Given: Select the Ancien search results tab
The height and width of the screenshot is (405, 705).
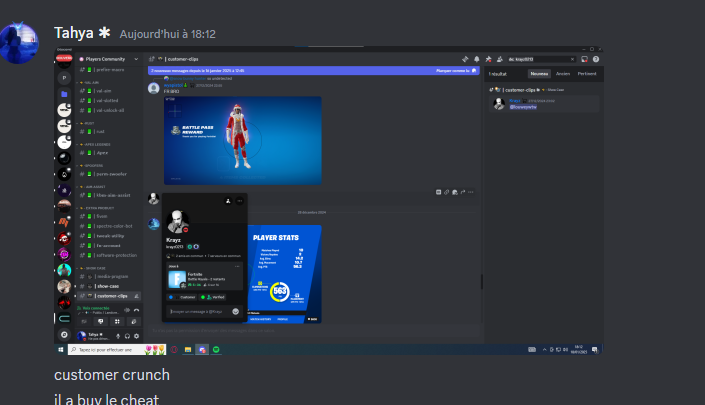Looking at the screenshot, I should click(563, 74).
